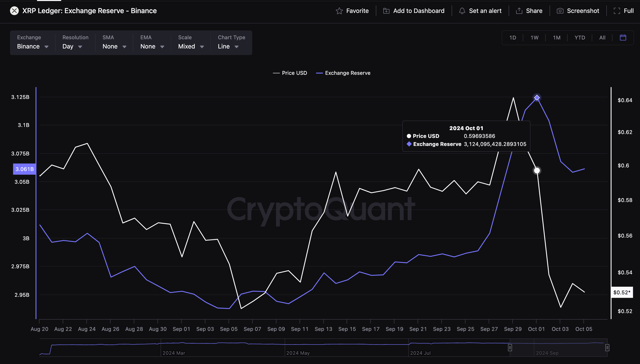640x364 pixels.
Task: Click tooltip reserve value 3,124,095,428.2893105
Action: (x=495, y=144)
